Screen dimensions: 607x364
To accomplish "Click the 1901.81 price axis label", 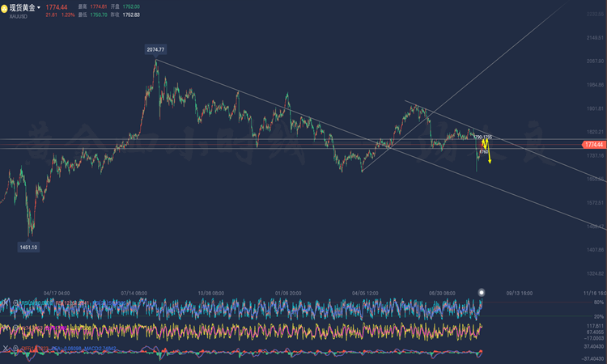I will pos(595,108).
